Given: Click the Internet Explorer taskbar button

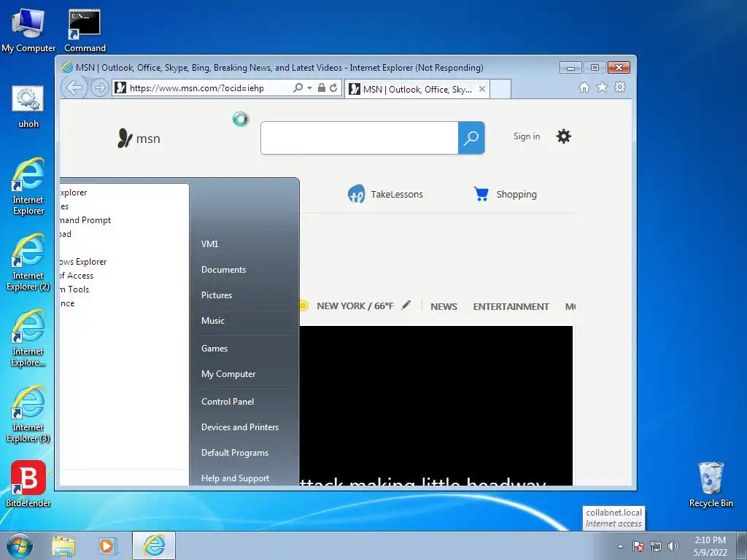Looking at the screenshot, I should [154, 545].
